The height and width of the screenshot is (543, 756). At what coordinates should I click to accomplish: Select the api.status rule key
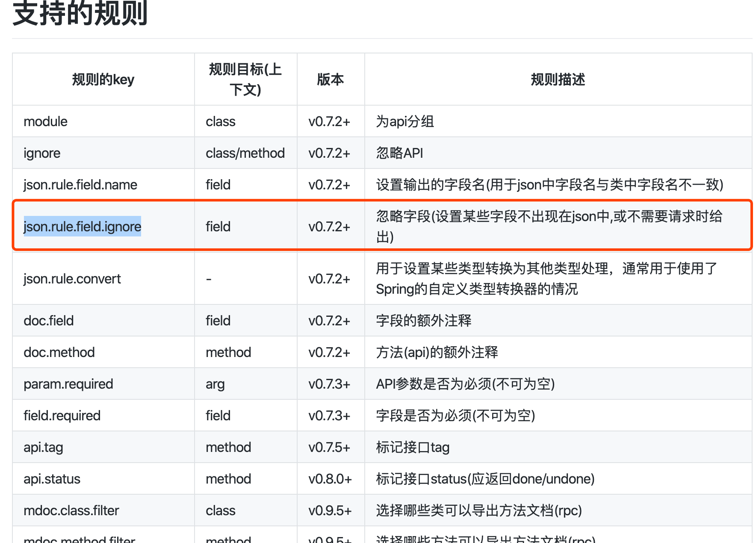point(51,478)
